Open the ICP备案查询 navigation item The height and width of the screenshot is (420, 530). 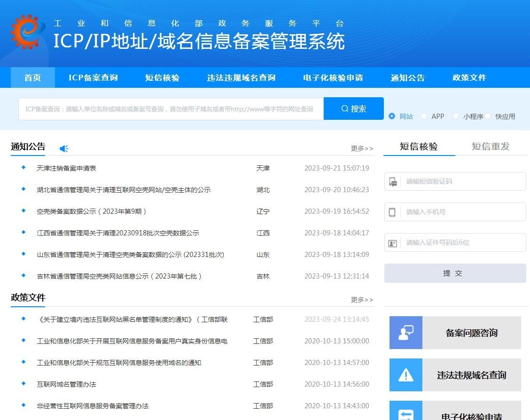pyautogui.click(x=93, y=78)
